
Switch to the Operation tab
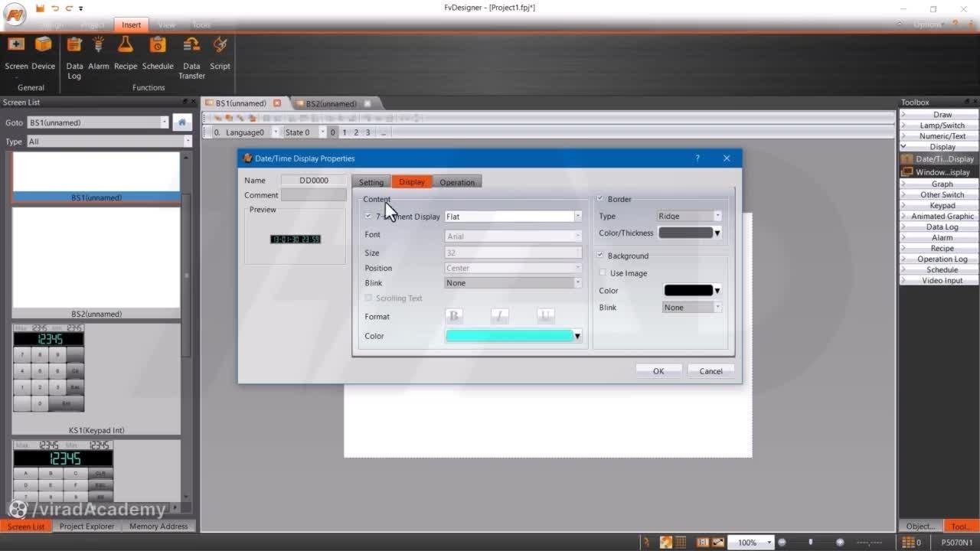coord(457,182)
